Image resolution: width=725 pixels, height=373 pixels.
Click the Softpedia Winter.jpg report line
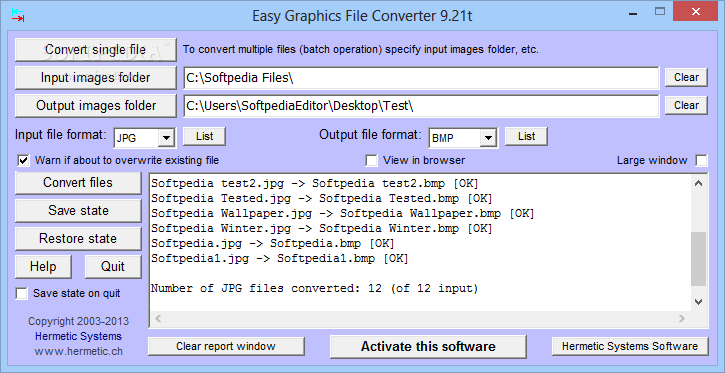coord(321,228)
